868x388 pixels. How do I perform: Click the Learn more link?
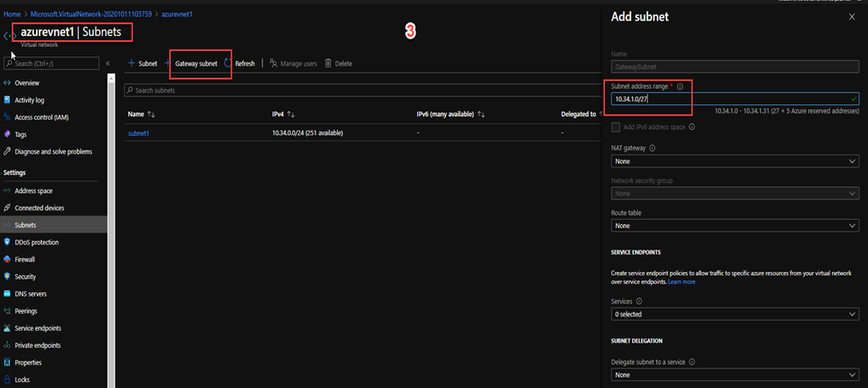(682, 282)
